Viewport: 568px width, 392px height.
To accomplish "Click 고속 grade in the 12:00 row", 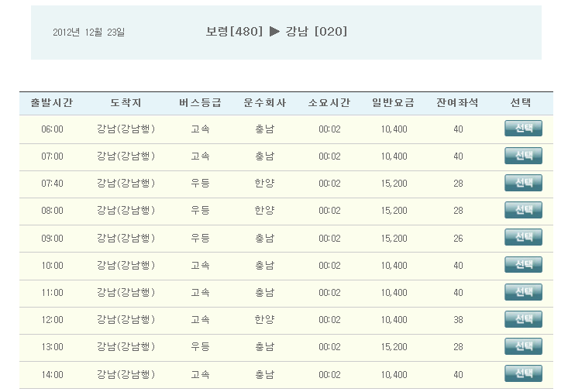I will coord(200,319).
